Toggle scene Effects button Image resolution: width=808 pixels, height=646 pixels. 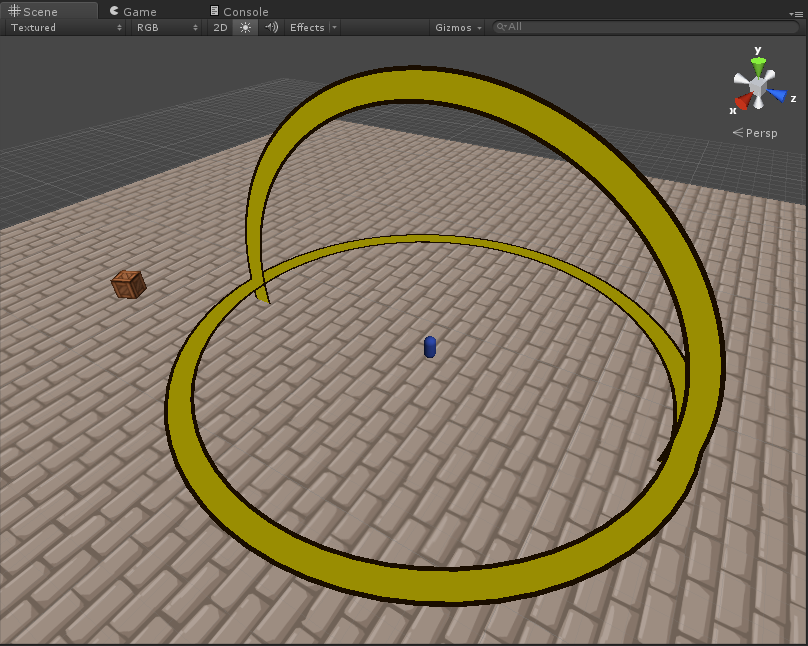click(x=307, y=27)
